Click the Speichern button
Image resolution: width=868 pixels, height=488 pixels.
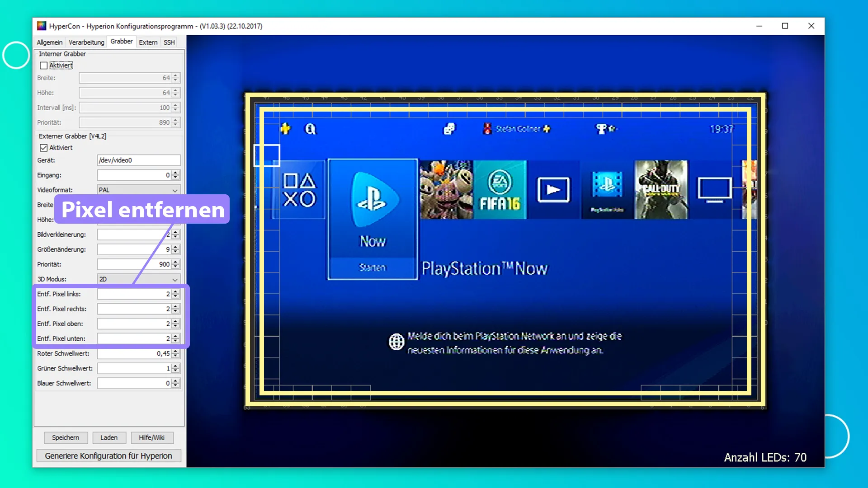click(x=66, y=437)
